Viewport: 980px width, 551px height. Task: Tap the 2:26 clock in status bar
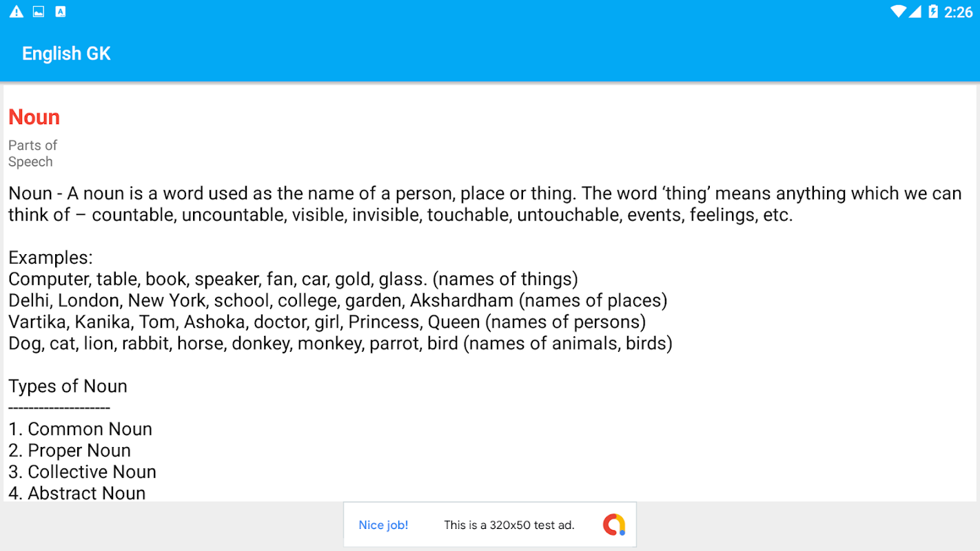(958, 12)
